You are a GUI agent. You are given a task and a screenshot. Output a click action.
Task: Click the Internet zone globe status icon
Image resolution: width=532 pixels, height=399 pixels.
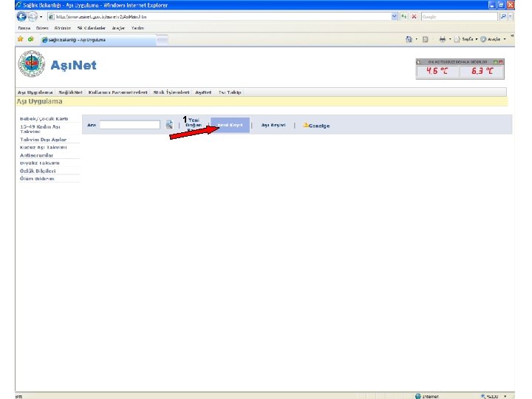point(418,396)
